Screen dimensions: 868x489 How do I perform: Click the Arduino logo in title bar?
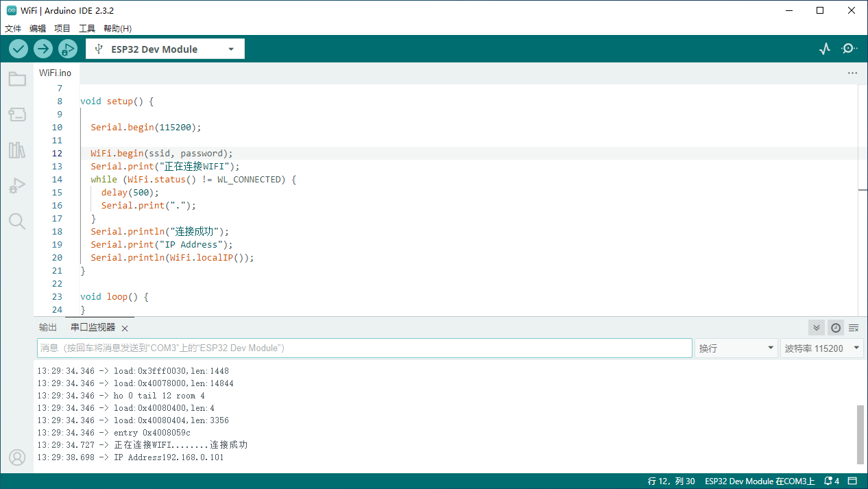[x=12, y=10]
